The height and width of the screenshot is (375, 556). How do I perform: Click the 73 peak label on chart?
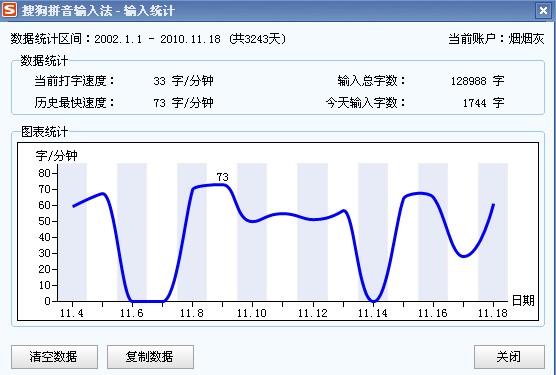click(x=222, y=177)
